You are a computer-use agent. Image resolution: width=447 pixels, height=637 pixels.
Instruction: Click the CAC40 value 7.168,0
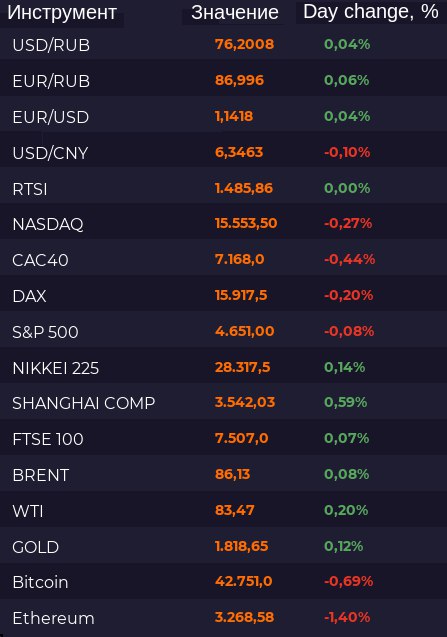pos(239,259)
